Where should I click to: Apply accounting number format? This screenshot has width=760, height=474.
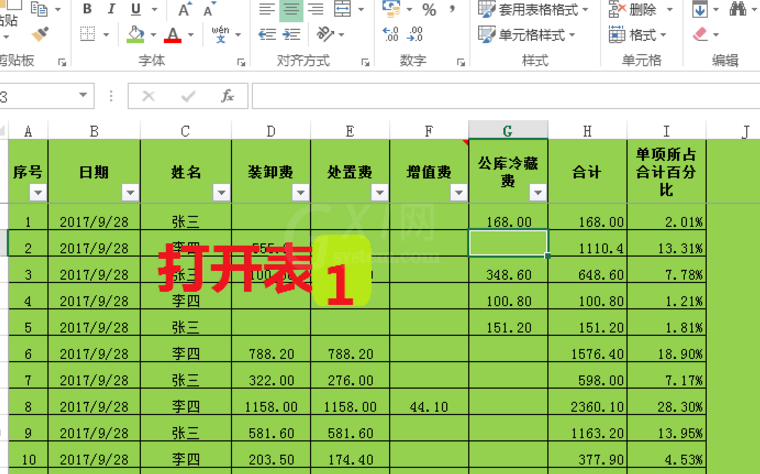[x=391, y=8]
